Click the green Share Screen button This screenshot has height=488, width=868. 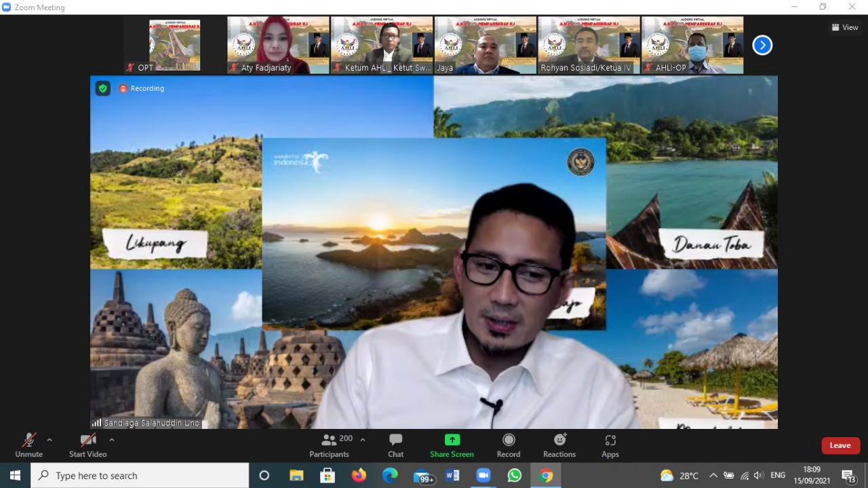[452, 446]
